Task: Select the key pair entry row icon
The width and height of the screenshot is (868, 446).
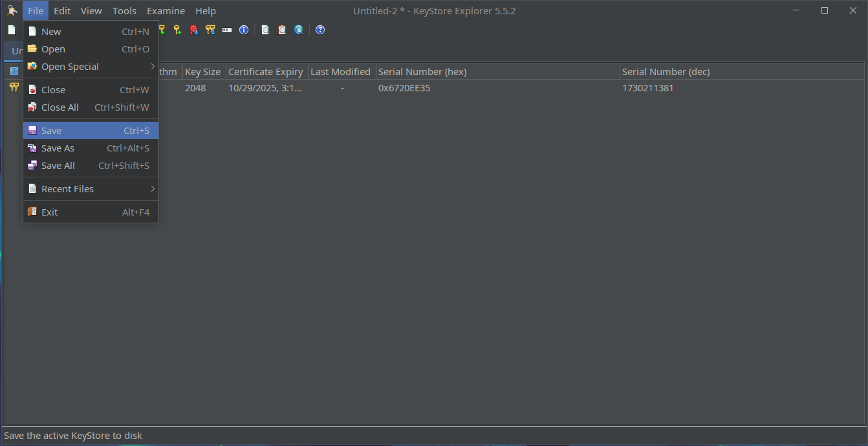Action: tap(14, 87)
